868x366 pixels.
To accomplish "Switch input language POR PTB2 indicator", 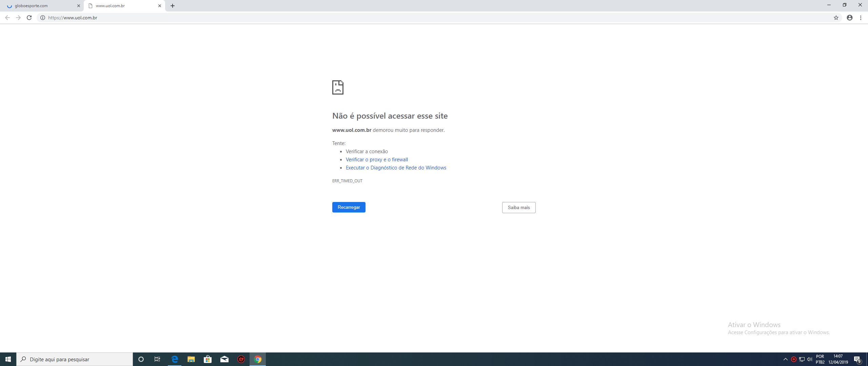I will pyautogui.click(x=820, y=359).
